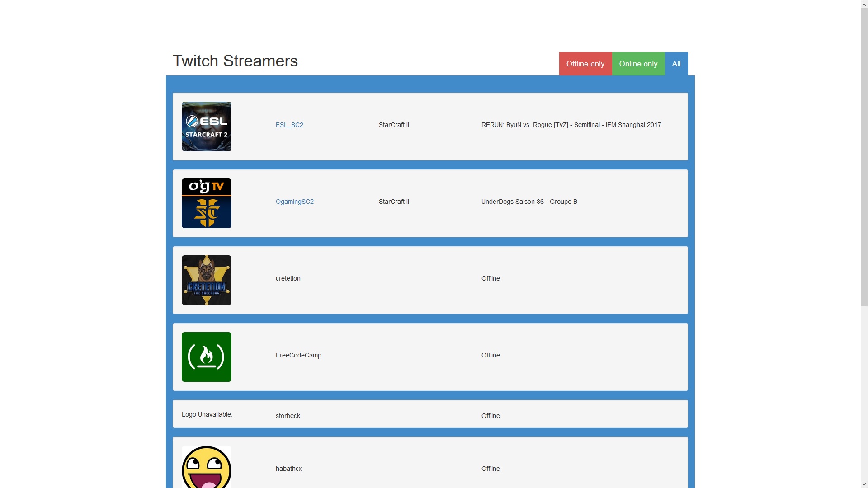This screenshot has height=488, width=868.
Task: Click the habathcx smiley face logo
Action: (x=207, y=467)
